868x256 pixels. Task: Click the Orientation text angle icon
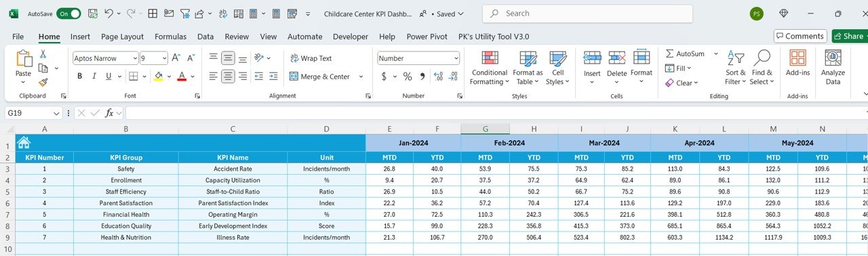pos(259,58)
